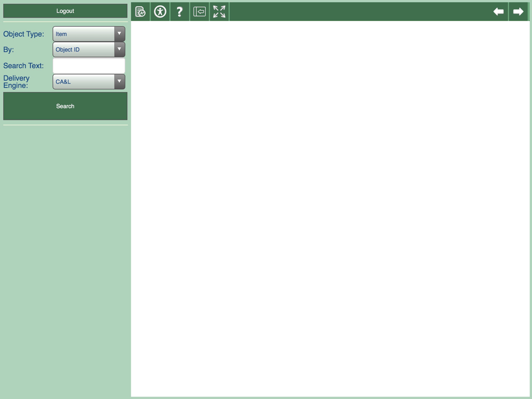Expand the Delivery Engine dropdown
The image size is (532, 399).
click(x=89, y=82)
